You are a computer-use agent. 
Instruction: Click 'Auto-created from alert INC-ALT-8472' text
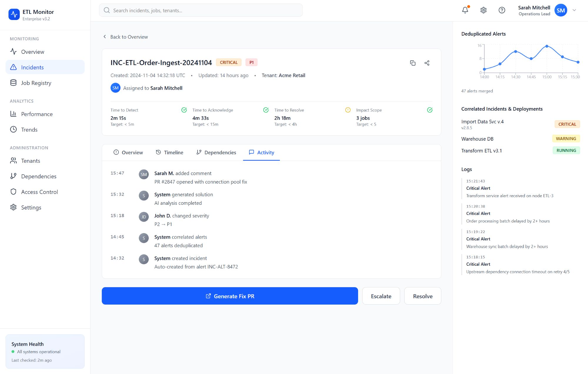pos(196,267)
